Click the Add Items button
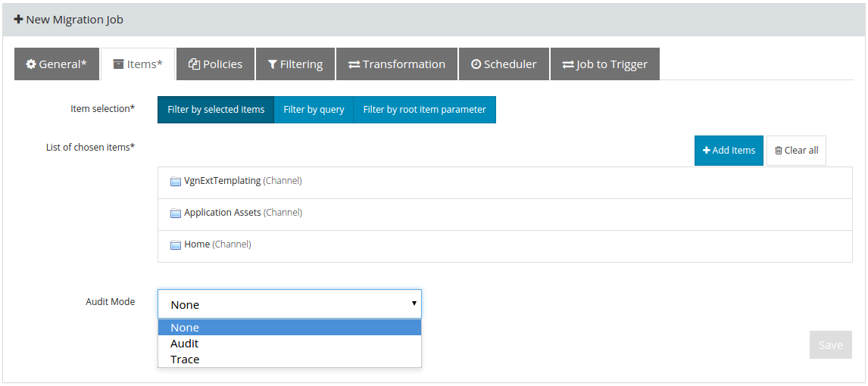 pyautogui.click(x=729, y=151)
